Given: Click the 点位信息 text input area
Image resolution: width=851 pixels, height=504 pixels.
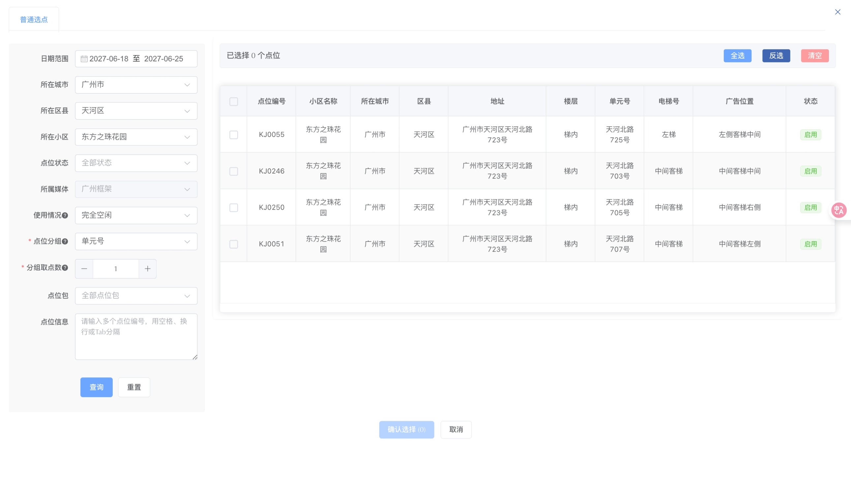Looking at the screenshot, I should 136,336.
